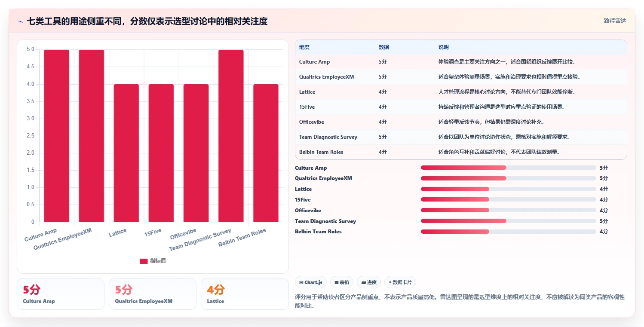Click the Officevibe bar in the chart
The width and height of the screenshot is (644, 327).
click(x=196, y=153)
